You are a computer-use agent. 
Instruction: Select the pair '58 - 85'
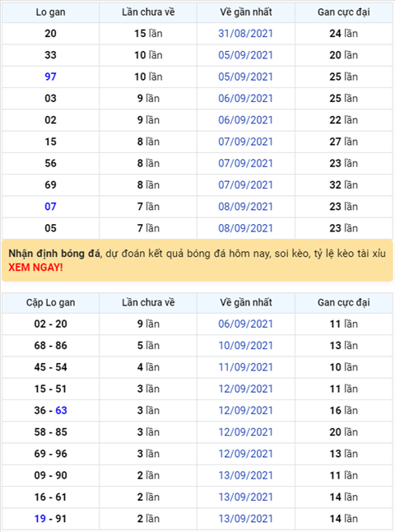point(50,432)
